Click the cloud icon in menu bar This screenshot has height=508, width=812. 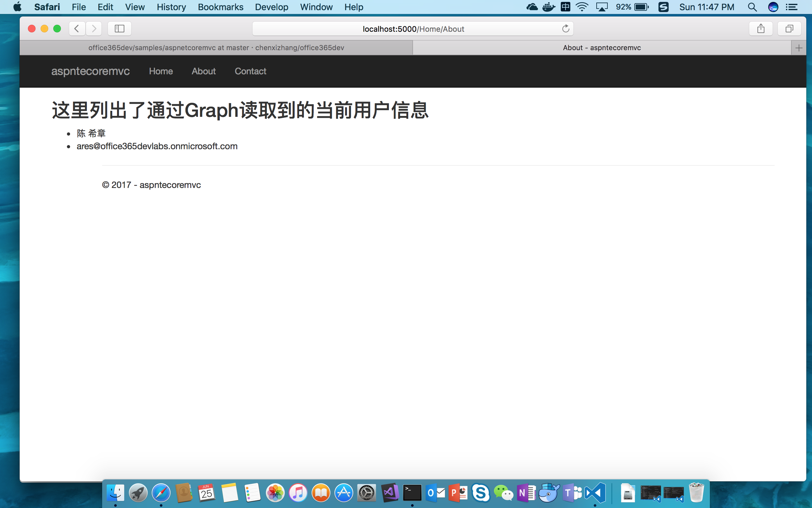[532, 7]
